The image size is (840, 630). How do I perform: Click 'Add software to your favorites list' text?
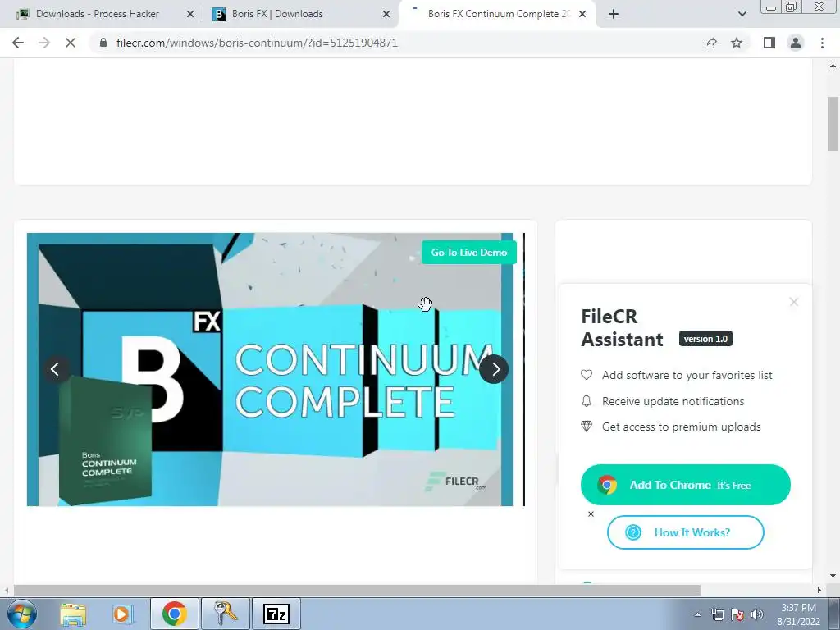point(687,375)
